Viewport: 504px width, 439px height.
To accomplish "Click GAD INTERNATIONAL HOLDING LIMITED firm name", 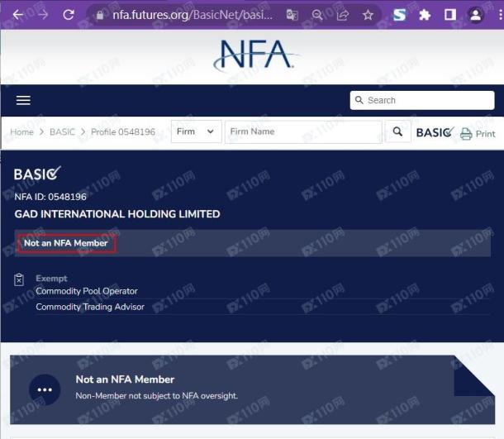I will [x=117, y=214].
